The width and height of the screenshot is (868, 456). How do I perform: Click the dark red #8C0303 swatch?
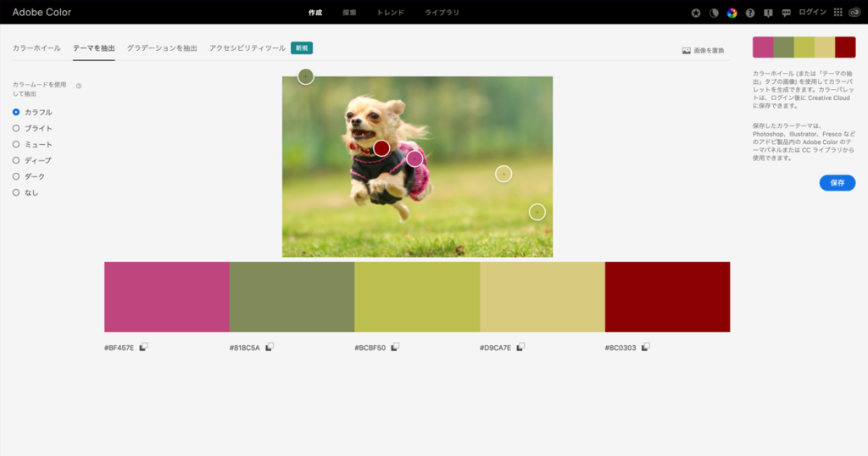667,297
